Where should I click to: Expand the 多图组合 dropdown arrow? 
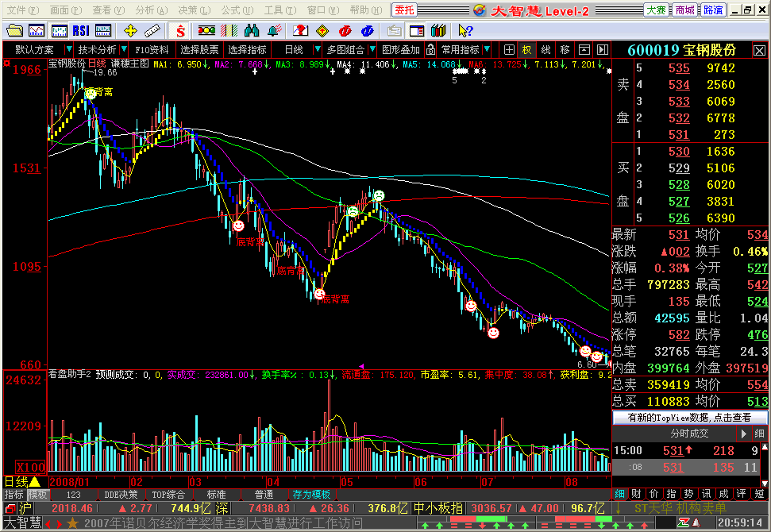pos(372,50)
